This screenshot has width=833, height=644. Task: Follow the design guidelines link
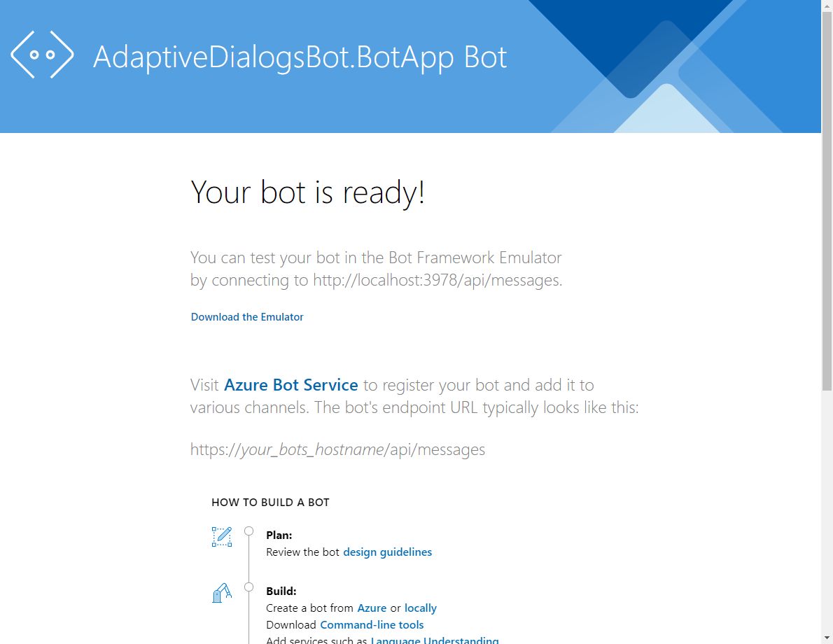click(387, 552)
